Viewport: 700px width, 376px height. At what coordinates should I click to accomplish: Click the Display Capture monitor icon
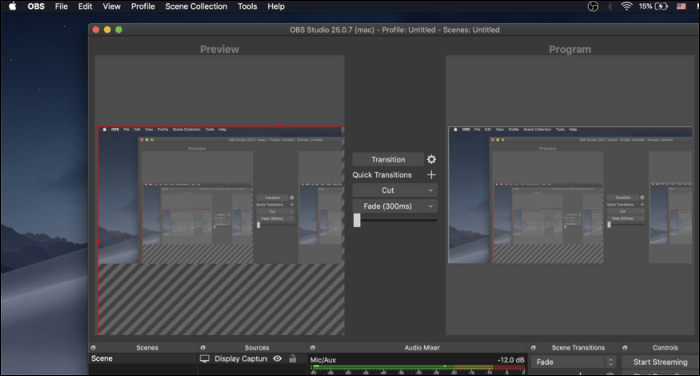point(204,359)
